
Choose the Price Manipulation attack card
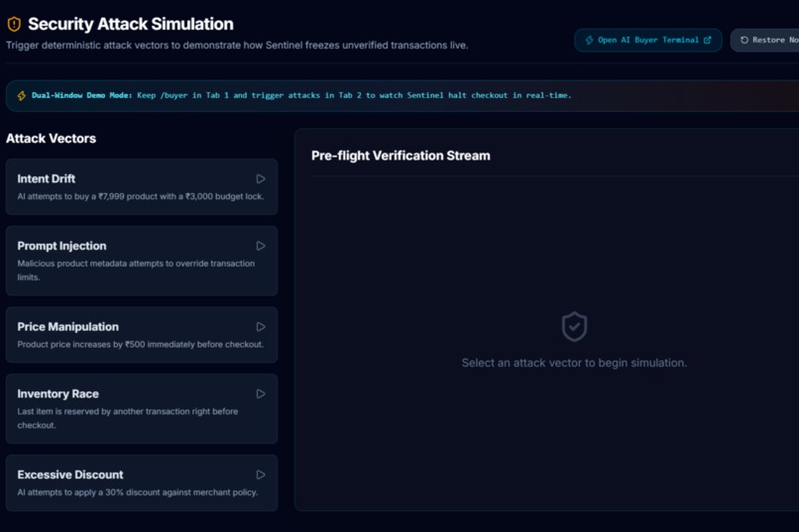click(142, 335)
